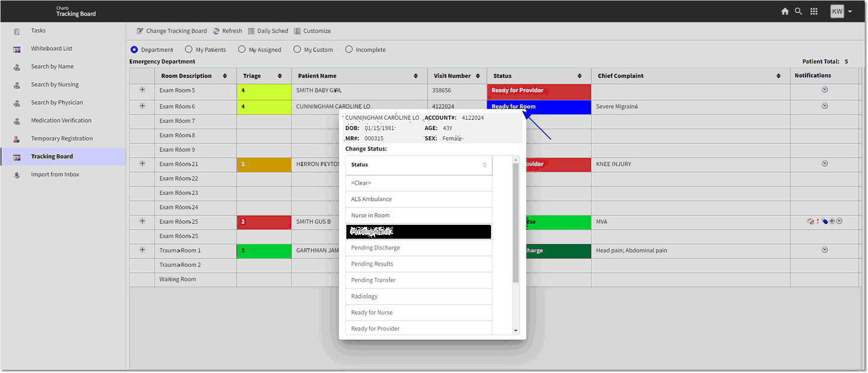
Task: Open notification arrow for Exam Room 5
Action: [825, 90]
